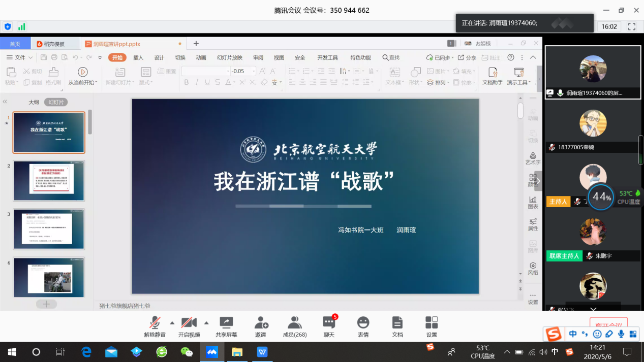Image resolution: width=644 pixels, height=362 pixels.
Task: Open the 文档 documents panel
Action: click(x=397, y=326)
